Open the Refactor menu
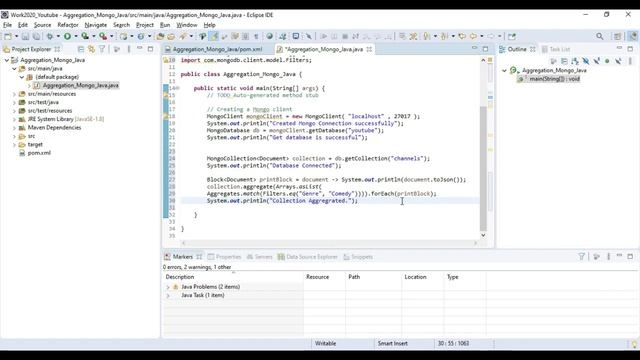This screenshot has width=640, height=360. tap(68, 25)
